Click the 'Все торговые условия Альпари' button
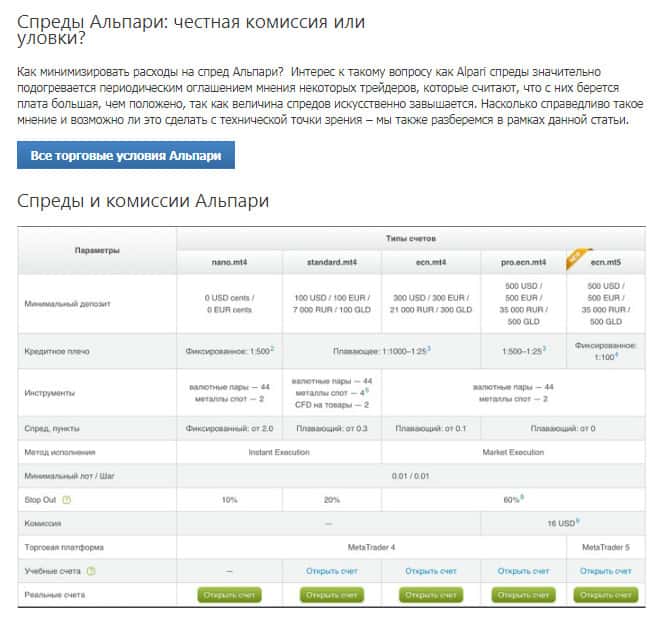 coord(126,155)
